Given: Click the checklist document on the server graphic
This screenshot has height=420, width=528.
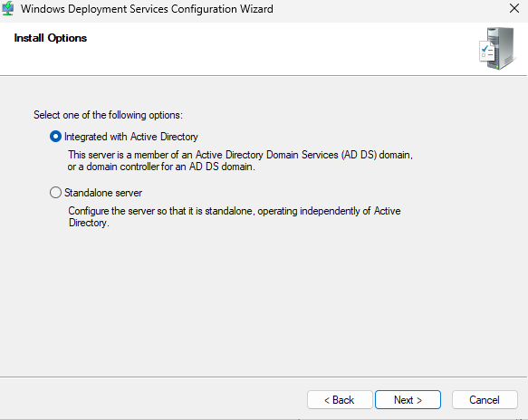Looking at the screenshot, I should 487,52.
